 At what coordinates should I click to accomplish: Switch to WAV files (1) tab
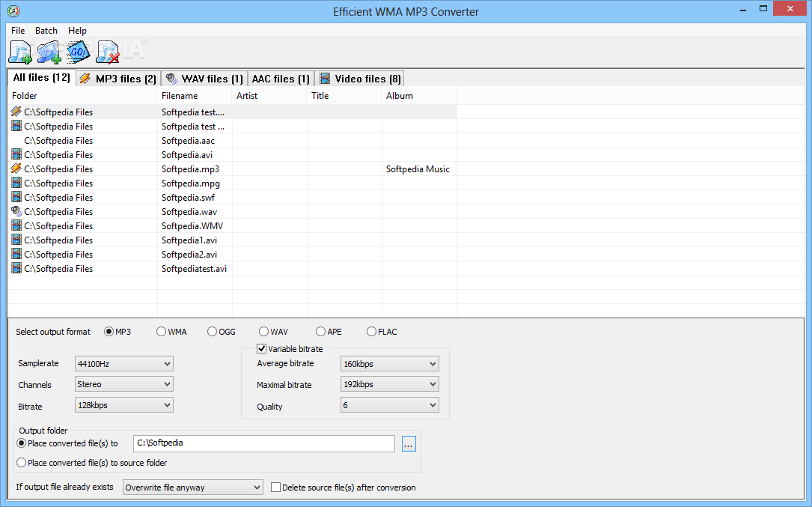click(204, 79)
